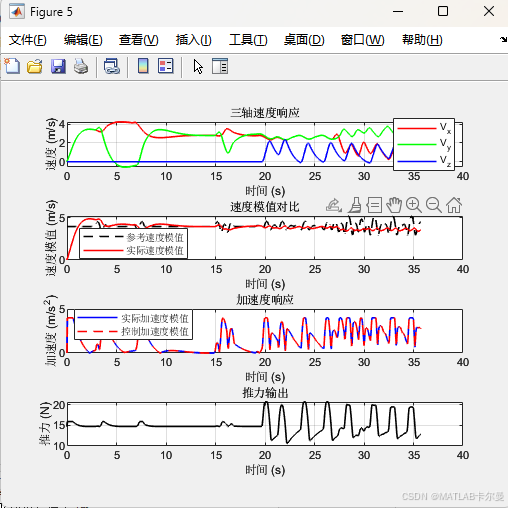
Task: Click the 推力 (N) y-axis label
Action: point(44,423)
